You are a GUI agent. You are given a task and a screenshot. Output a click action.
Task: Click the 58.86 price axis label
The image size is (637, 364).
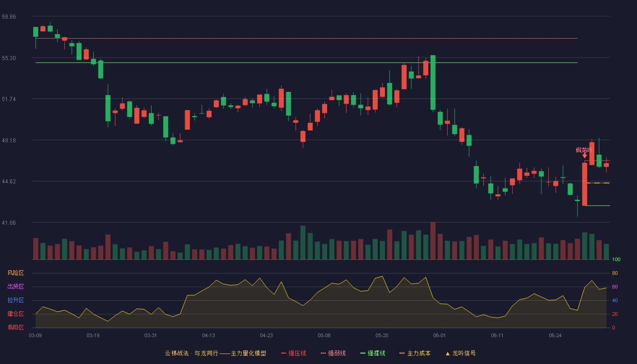(9, 16)
